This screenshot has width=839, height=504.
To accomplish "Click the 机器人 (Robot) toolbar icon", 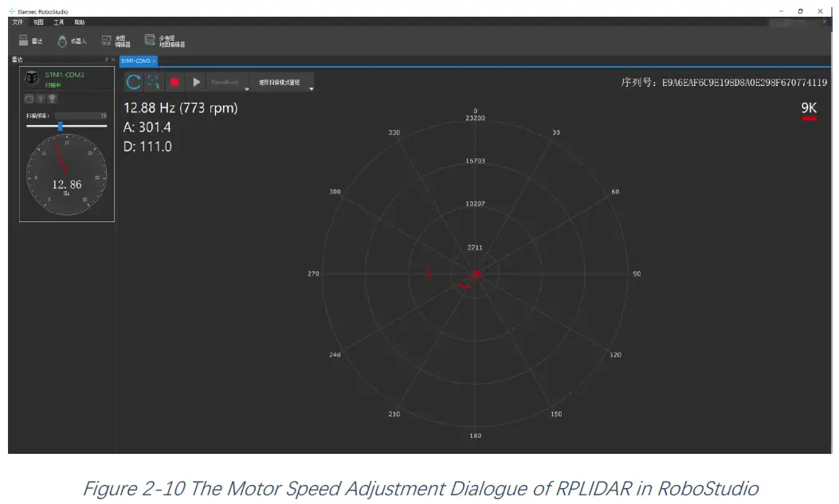I will coord(72,41).
